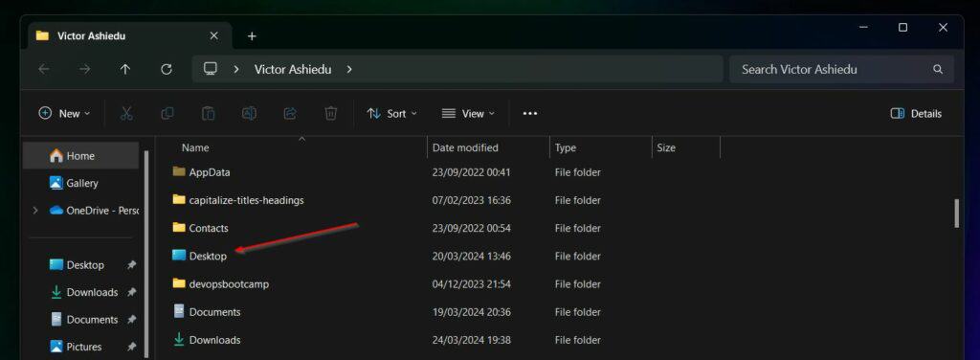The height and width of the screenshot is (360, 980).
Task: Click date 24/03/2024 19:38 cell
Action: click(x=471, y=340)
